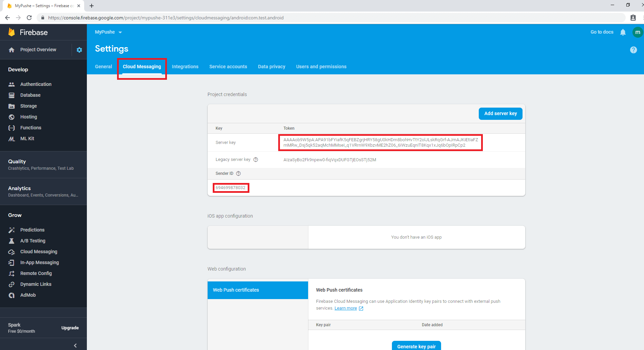Click Sender ID value 694699878032

230,188
